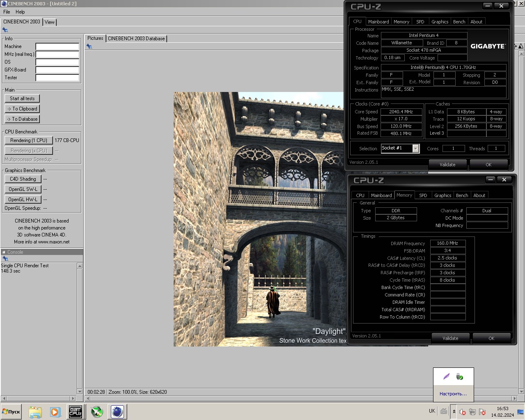Click the action center flag tray icon
The image size is (525, 420).
pos(482,412)
